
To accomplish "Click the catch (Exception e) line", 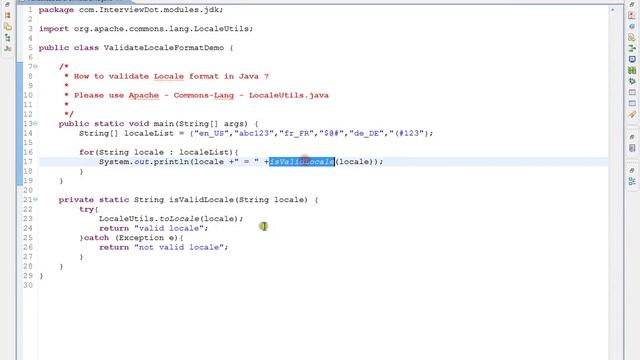I will pos(131,238).
